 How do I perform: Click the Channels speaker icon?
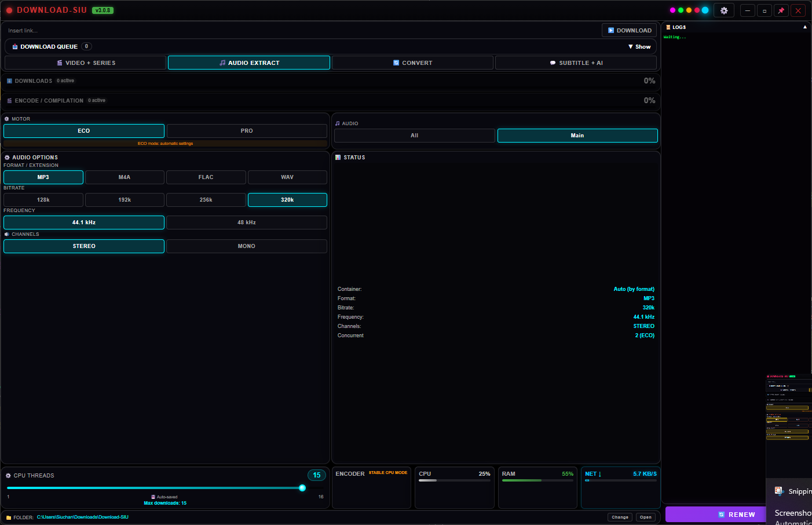(x=7, y=234)
